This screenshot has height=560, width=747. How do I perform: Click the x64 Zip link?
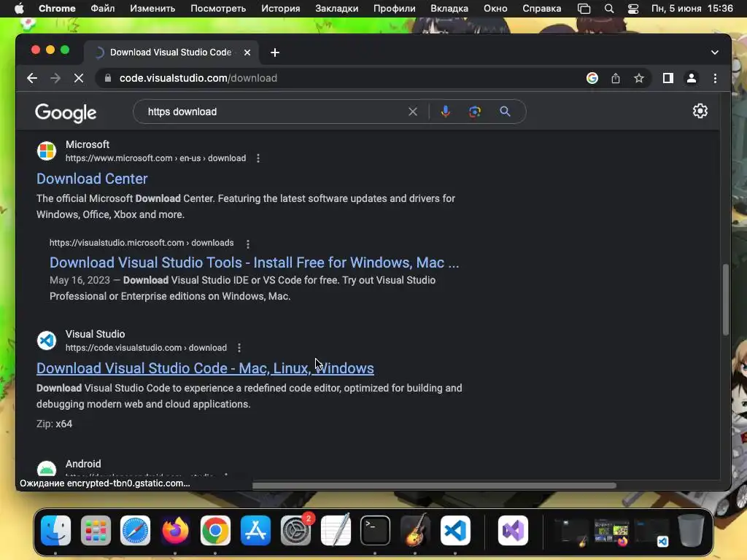(64, 424)
